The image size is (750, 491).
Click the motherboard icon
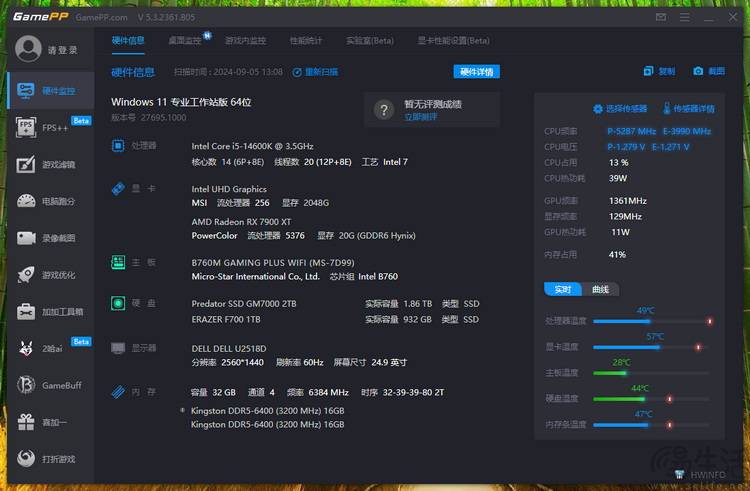click(118, 262)
